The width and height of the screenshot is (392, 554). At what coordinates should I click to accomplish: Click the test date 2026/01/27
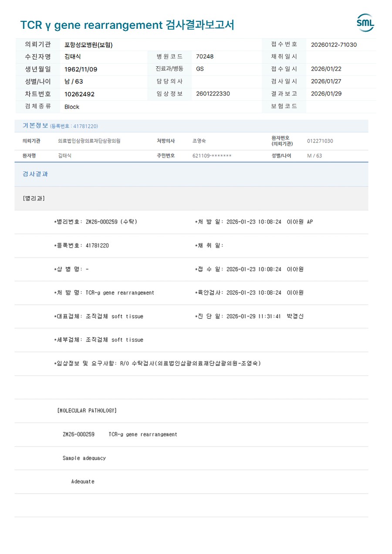coord(326,82)
